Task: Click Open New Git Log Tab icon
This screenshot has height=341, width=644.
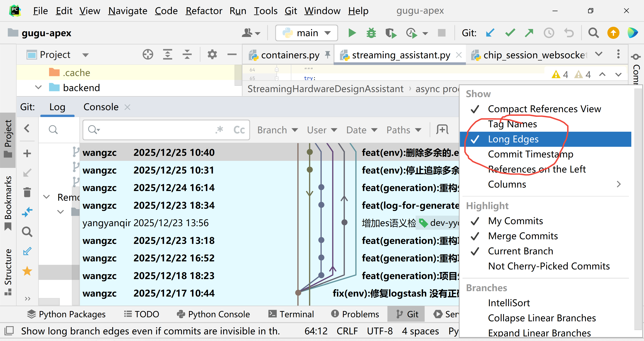Action: point(442,130)
